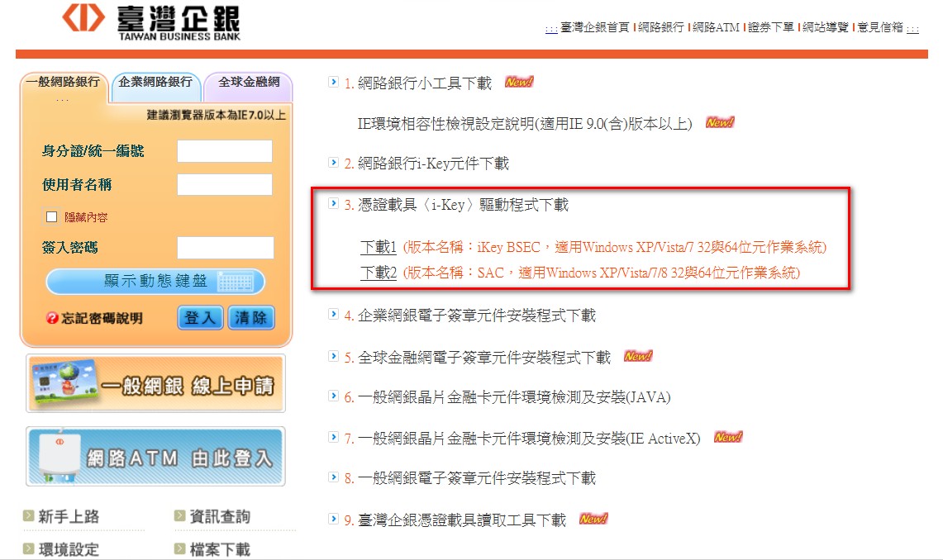Click the green bullet icon beside 新手上路
Image resolution: width=943 pixels, height=560 pixels.
[x=29, y=516]
